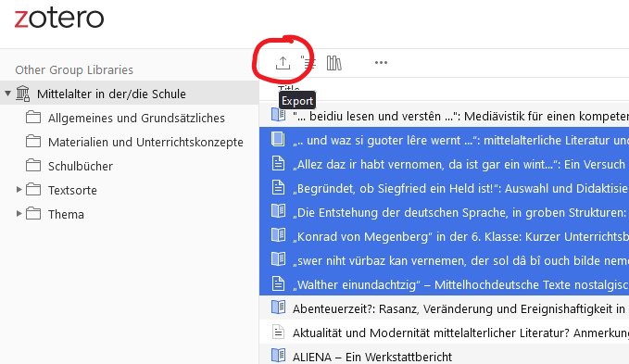
Task: Collapse the Mittelalter in der/die Schule library
Action: pyautogui.click(x=7, y=94)
